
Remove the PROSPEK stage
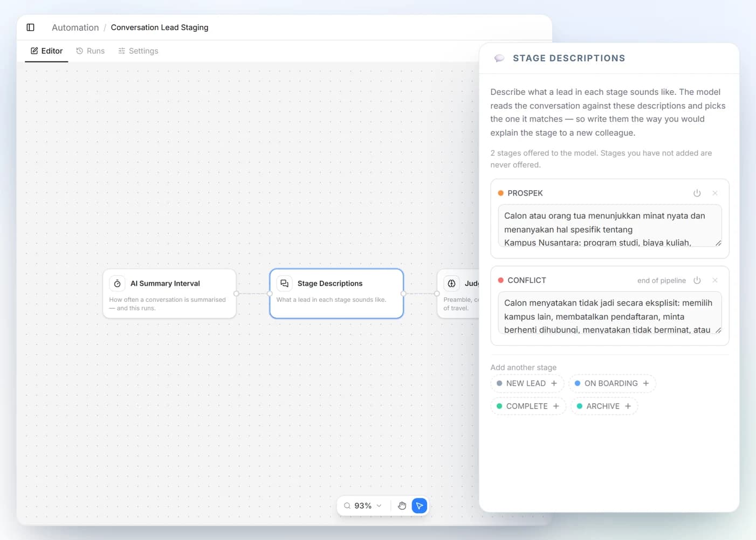click(x=715, y=193)
